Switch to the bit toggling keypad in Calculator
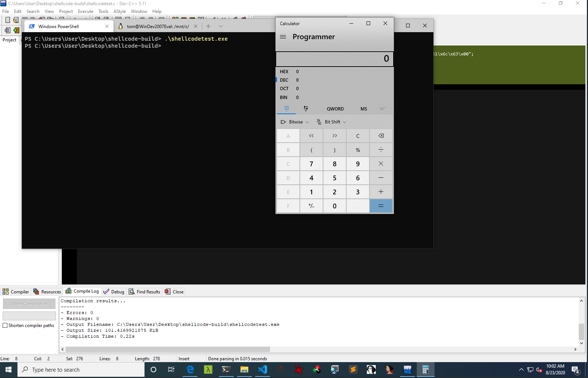Viewport: 588px width, 378px height. [306, 109]
